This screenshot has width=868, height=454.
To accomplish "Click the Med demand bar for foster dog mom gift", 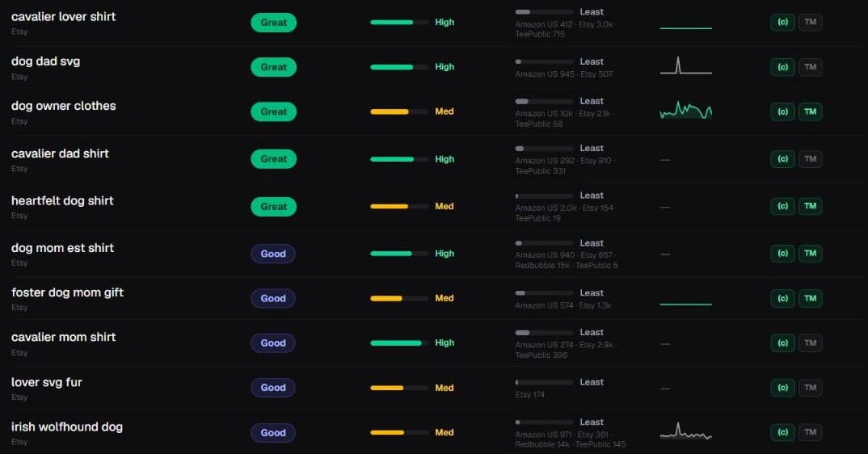I will 399,298.
